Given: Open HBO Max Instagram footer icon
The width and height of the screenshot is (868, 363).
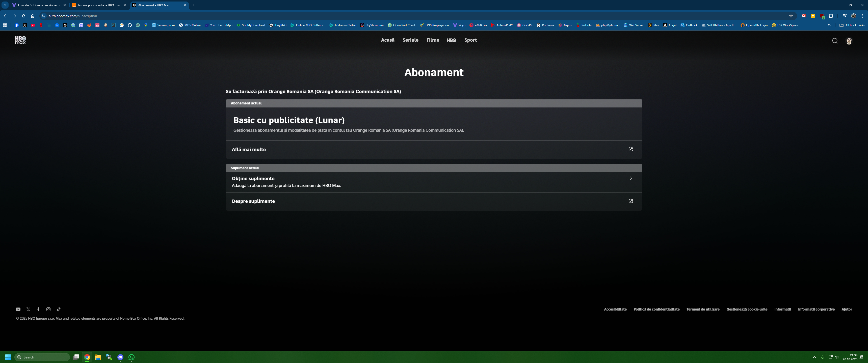Looking at the screenshot, I should [x=48, y=309].
